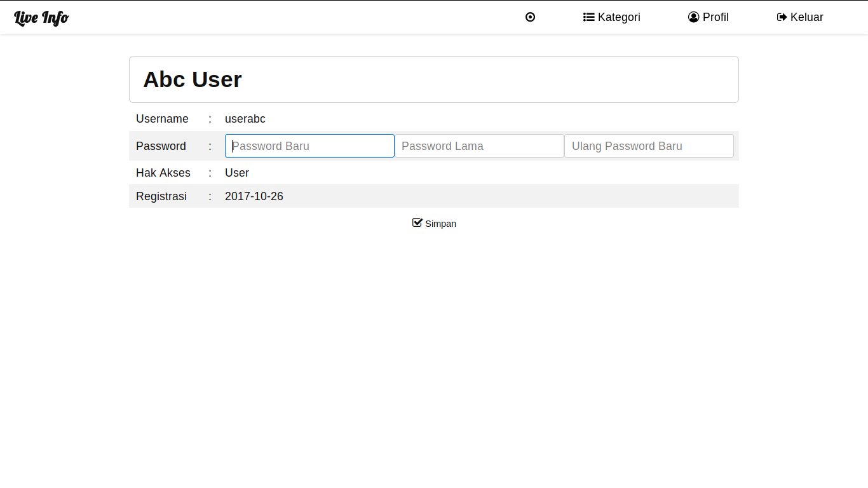Select the username value userabc
868x488 pixels.
click(x=245, y=119)
